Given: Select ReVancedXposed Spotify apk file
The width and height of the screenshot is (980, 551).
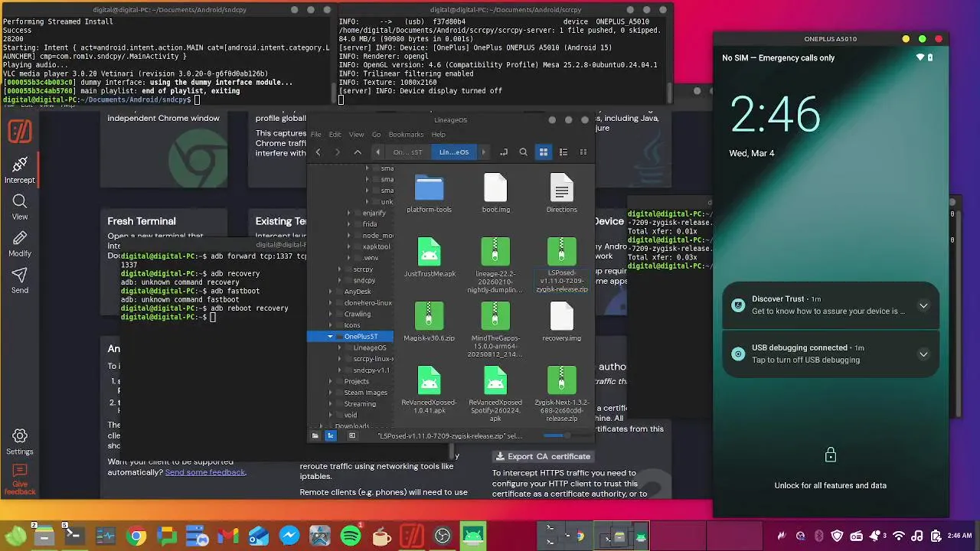Looking at the screenshot, I should coord(495,394).
